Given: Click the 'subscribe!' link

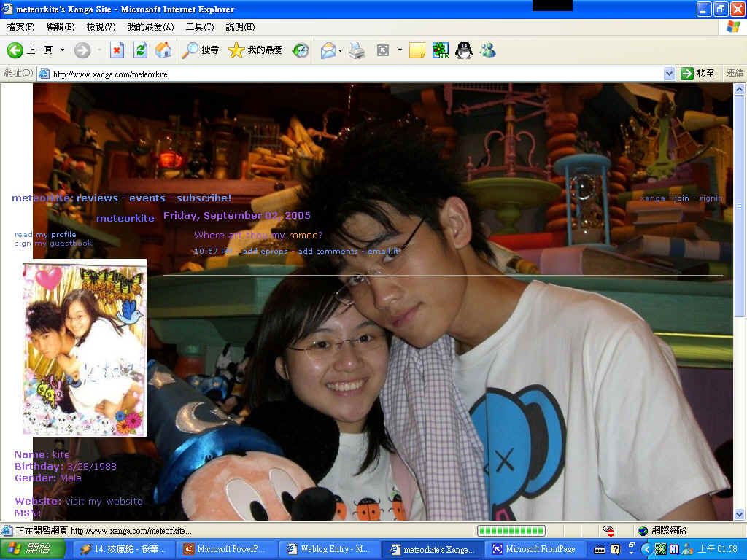Looking at the screenshot, I should coord(204,198).
